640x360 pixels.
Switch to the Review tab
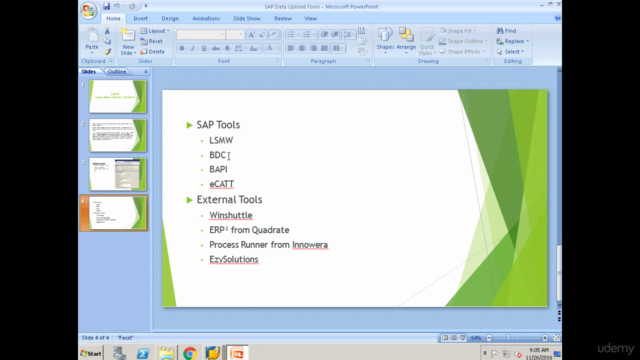click(283, 18)
